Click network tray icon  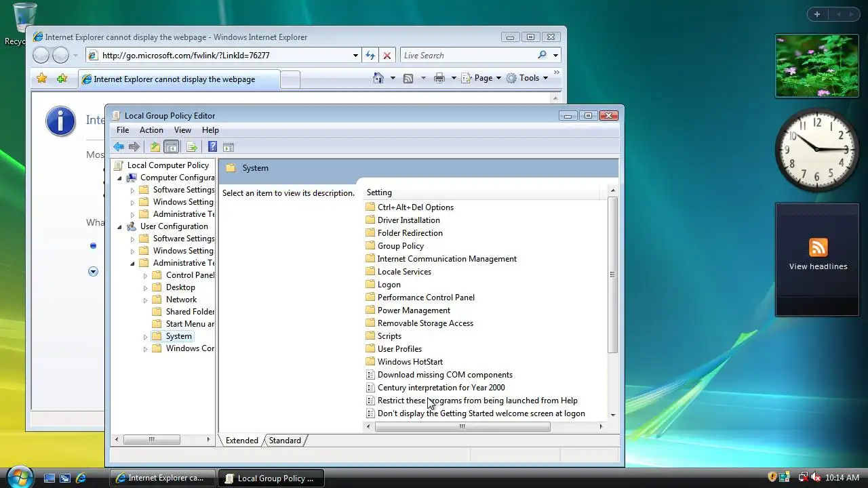(803, 477)
